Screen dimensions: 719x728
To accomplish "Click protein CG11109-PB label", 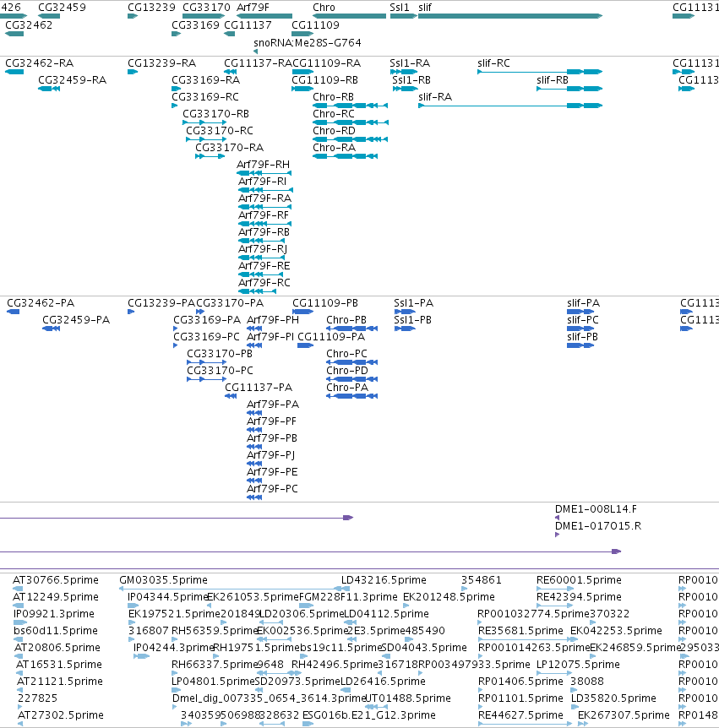I will point(325,303).
